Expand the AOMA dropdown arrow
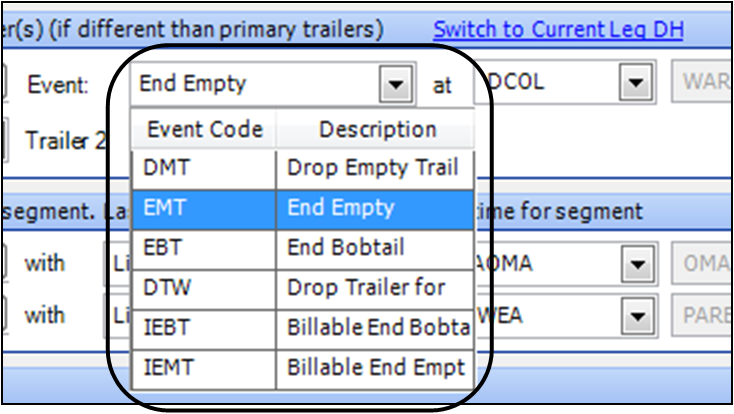This screenshot has width=734, height=414. pos(633,264)
